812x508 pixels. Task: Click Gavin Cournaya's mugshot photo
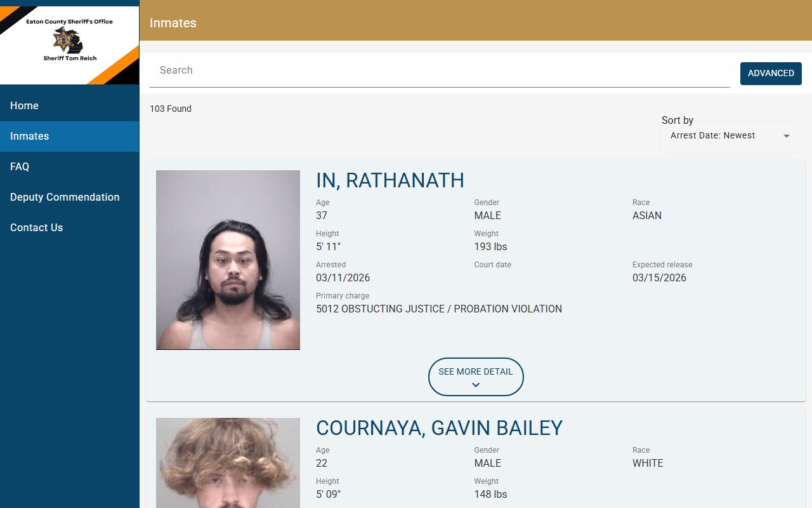[228, 463]
